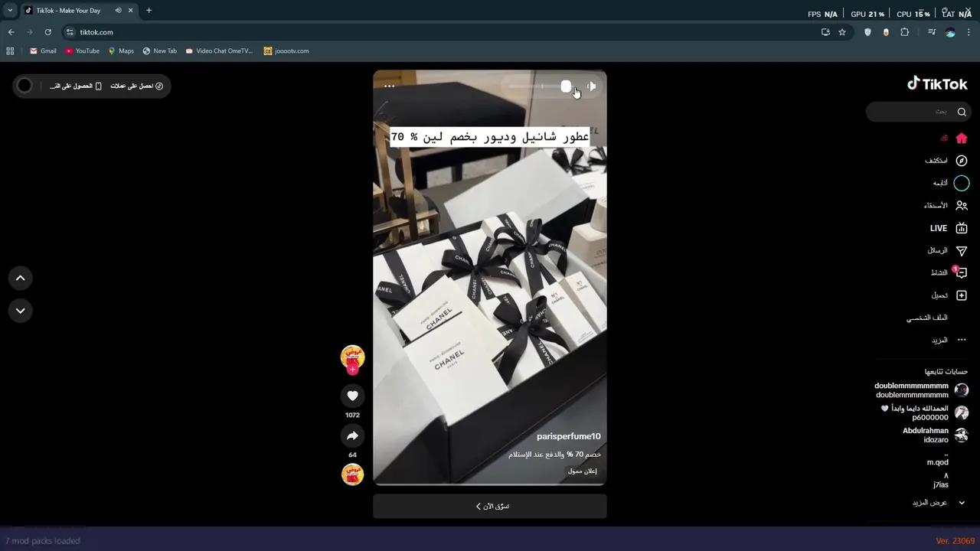Open the Chrome three-dot menu
This screenshot has height=551, width=980.
[969, 32]
